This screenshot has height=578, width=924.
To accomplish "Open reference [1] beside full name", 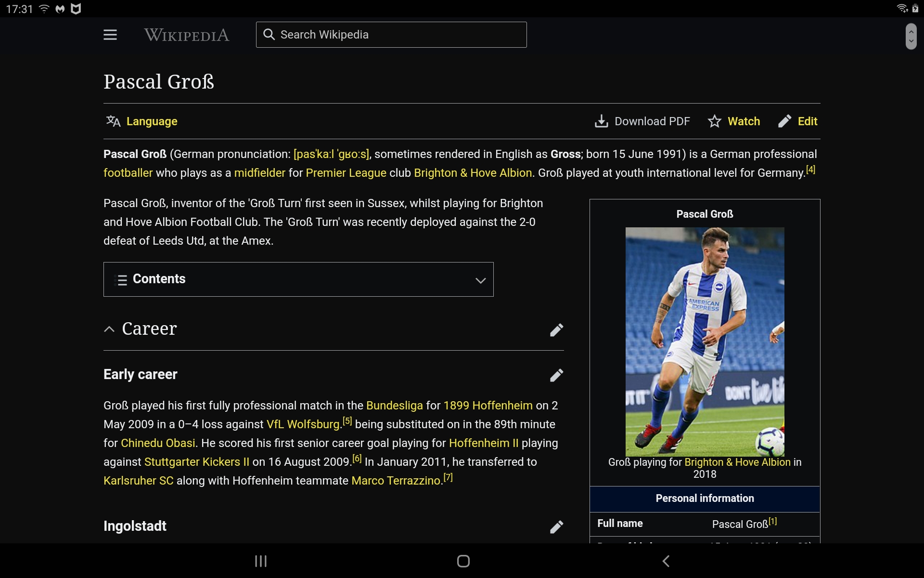I will pyautogui.click(x=773, y=521).
